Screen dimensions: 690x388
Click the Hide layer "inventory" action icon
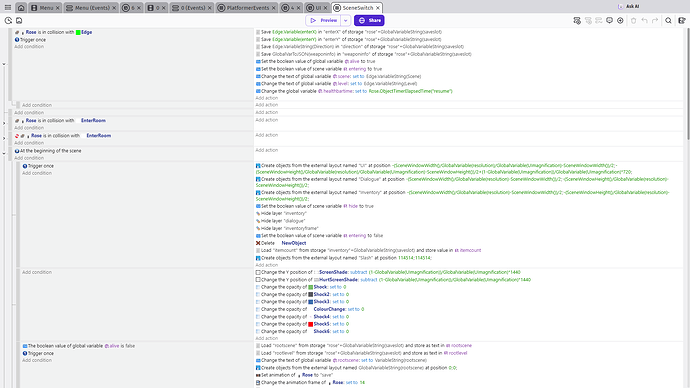[x=258, y=213]
